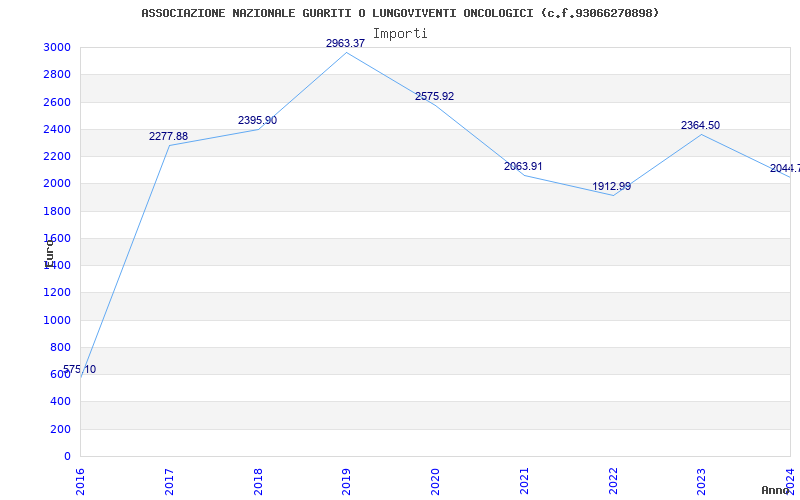Click the 2963.37 peak value label
The image size is (800, 500).
[345, 44]
